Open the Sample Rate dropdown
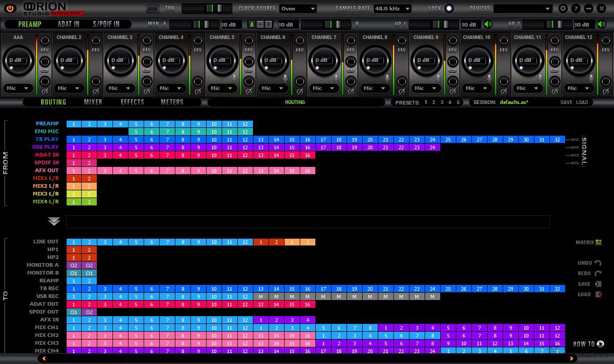Screen dimensions: 614x364 click(393, 9)
